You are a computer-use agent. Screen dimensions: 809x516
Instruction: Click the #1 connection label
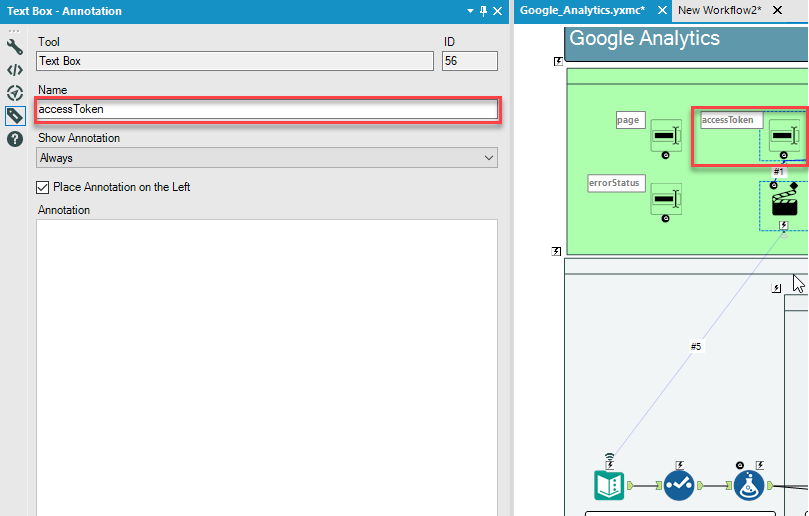(x=779, y=171)
